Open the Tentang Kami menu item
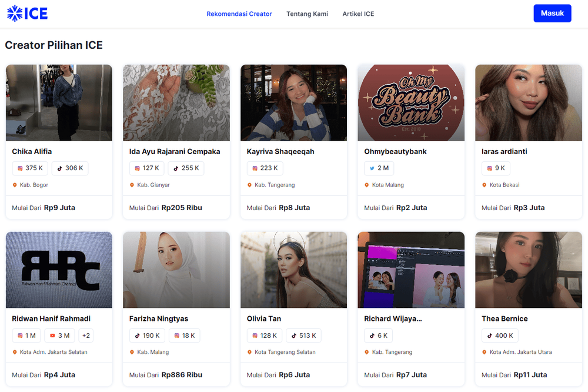The height and width of the screenshot is (392, 588). (307, 14)
